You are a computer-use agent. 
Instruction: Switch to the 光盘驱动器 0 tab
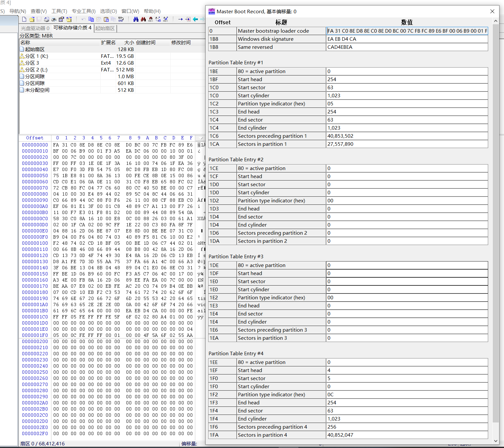click(35, 28)
